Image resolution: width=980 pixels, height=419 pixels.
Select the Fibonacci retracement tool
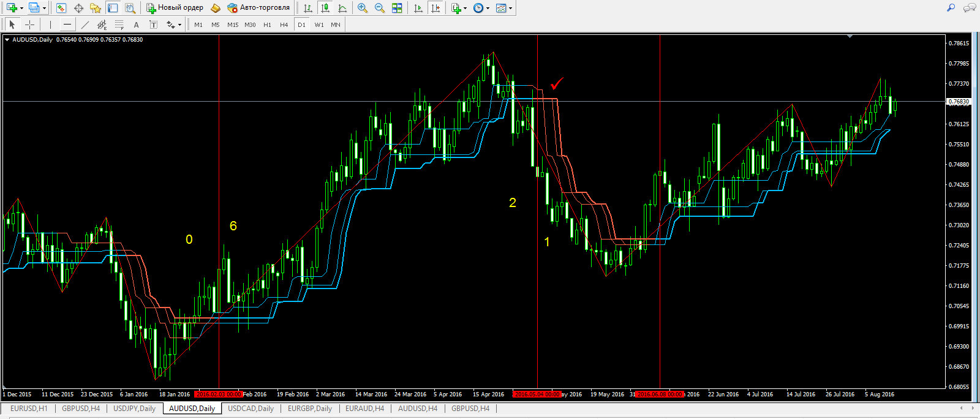(119, 25)
